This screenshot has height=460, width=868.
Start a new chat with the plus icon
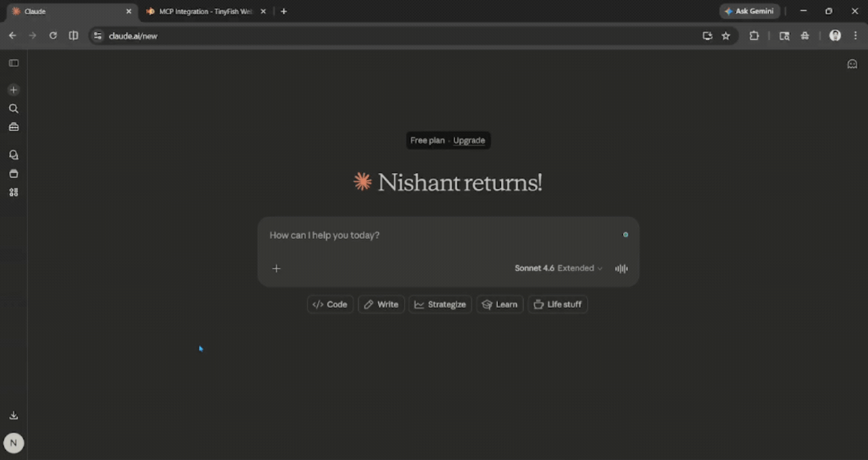13,89
